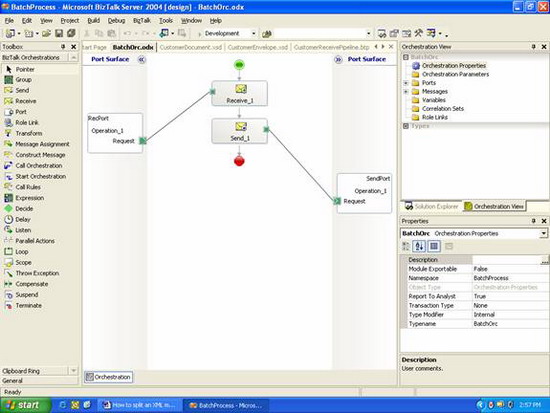550x413 pixels.
Task: Click the SendPort port box
Action: click(x=364, y=193)
